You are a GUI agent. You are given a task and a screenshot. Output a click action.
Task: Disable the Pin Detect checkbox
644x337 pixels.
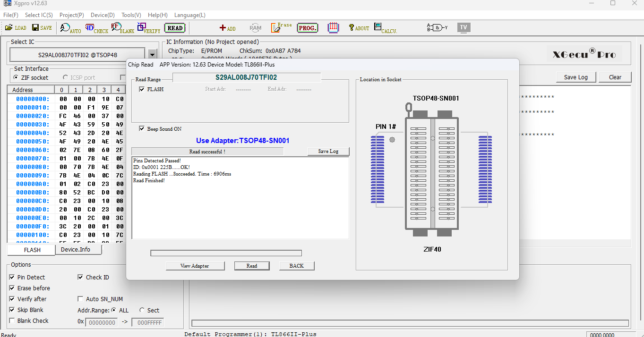[x=12, y=277]
